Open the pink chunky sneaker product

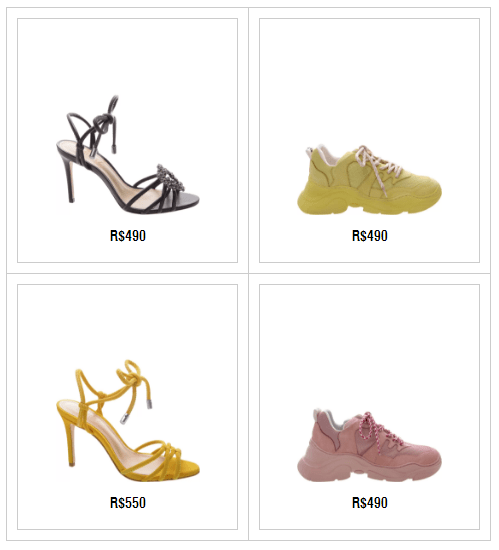click(x=370, y=445)
